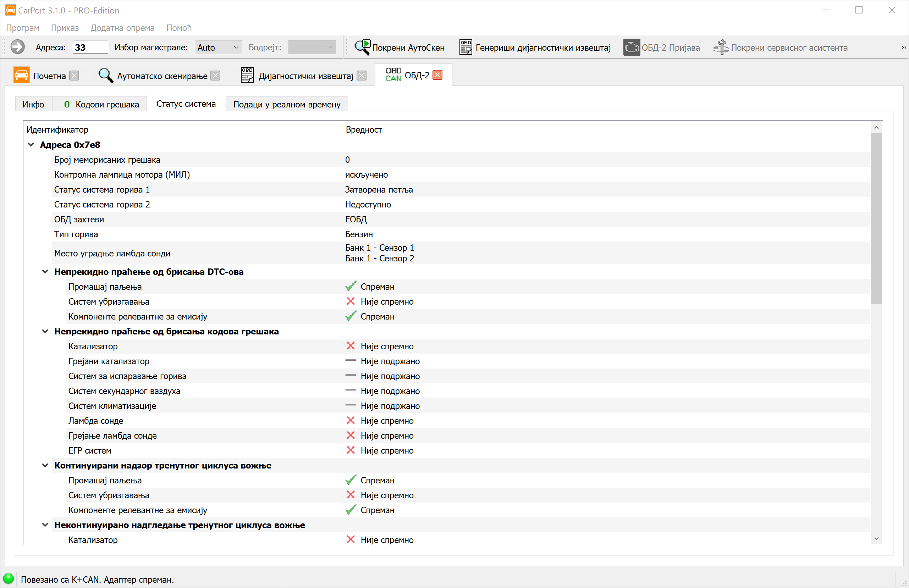Start AutoScan with Покрени АутоСкен icon

tap(362, 48)
